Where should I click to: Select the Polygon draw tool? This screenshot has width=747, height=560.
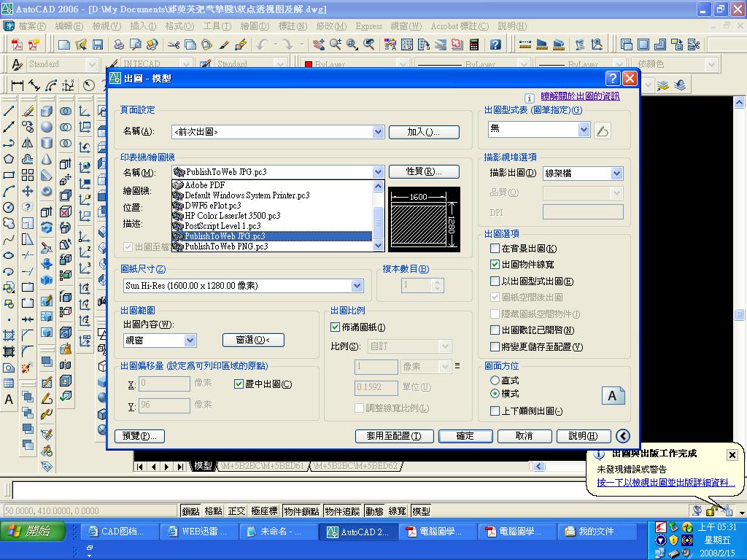[x=9, y=159]
